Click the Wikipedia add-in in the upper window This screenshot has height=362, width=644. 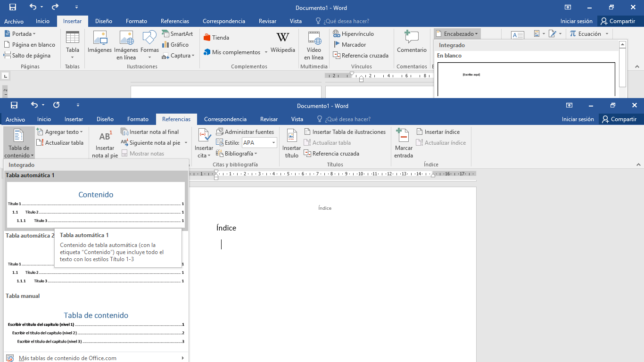click(x=283, y=42)
